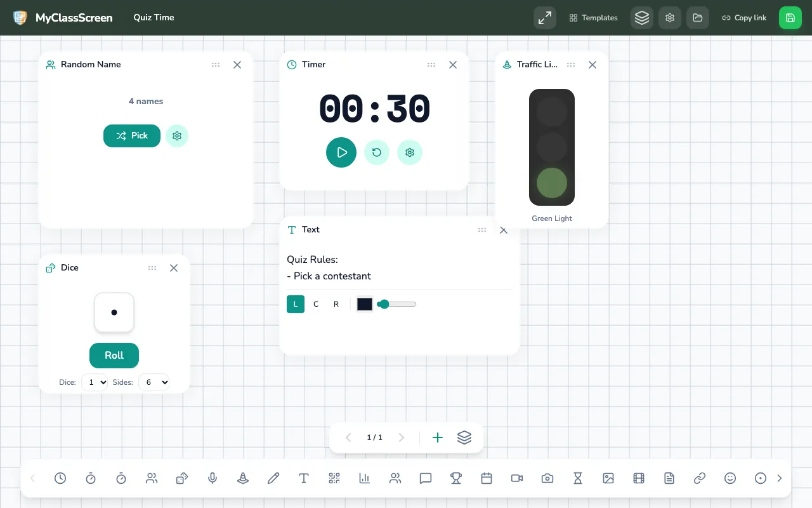Toggle fullscreen mode in header
Viewport: 812px width, 508px height.
545,18
